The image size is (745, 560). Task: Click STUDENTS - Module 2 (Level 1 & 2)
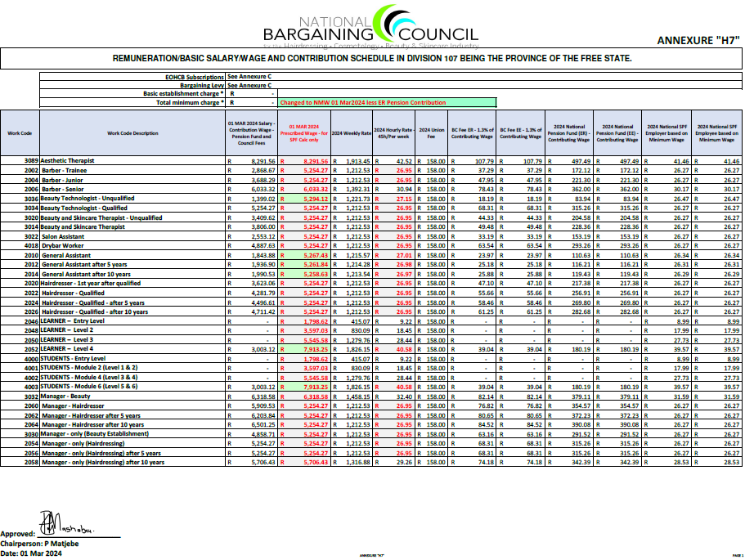point(89,367)
